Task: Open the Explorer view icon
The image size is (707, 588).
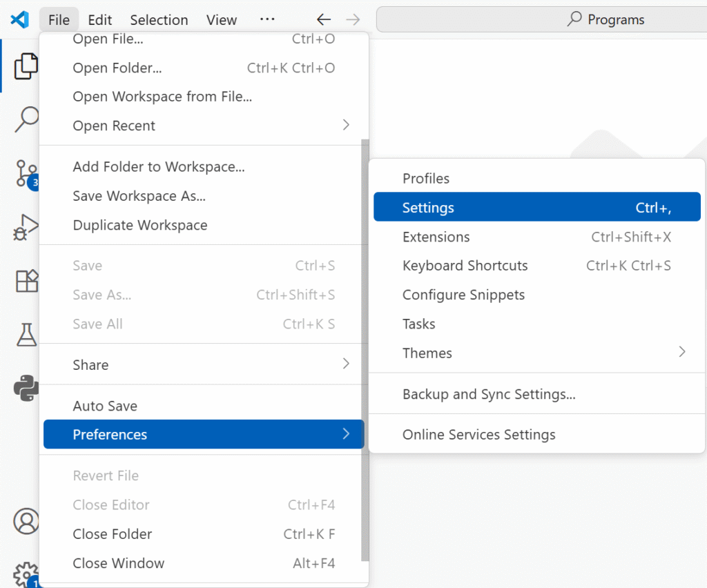Action: click(26, 66)
